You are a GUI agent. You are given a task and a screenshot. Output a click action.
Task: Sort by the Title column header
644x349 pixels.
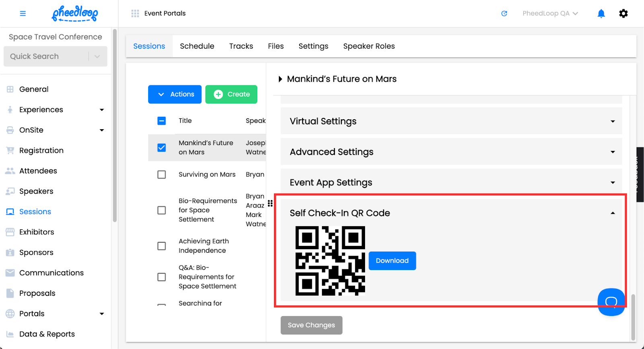coord(185,121)
